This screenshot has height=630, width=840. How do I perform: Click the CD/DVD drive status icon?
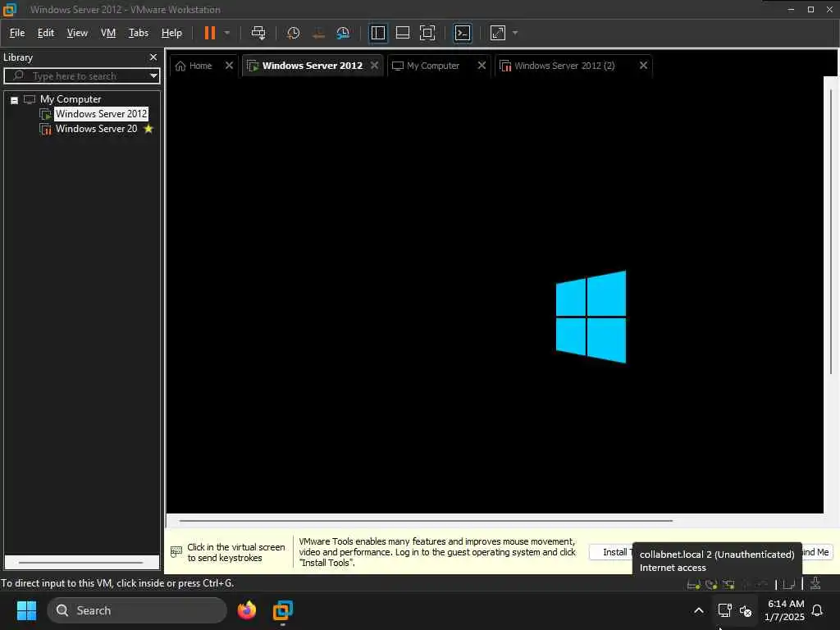(x=711, y=584)
